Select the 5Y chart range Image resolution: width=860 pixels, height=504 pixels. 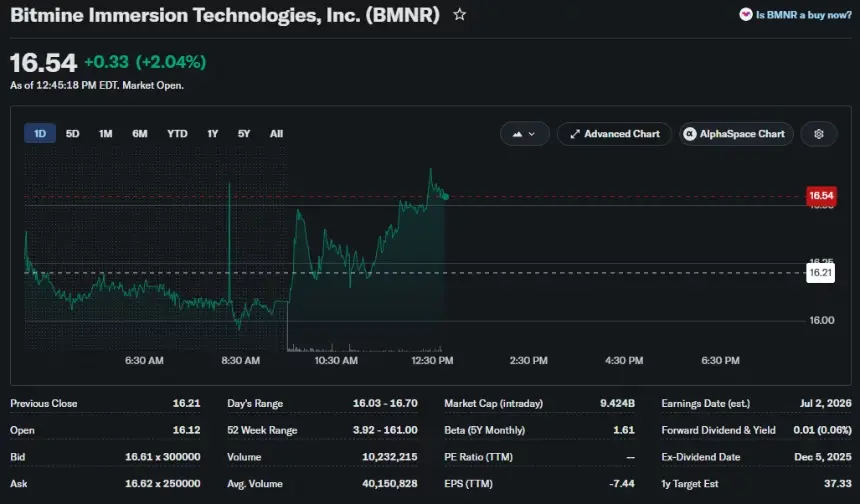[244, 133]
